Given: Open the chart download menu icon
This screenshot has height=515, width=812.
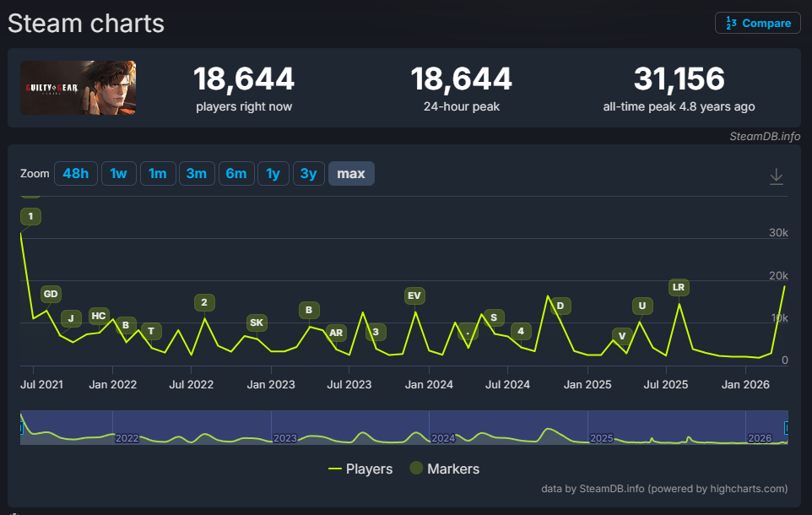Looking at the screenshot, I should click(777, 176).
